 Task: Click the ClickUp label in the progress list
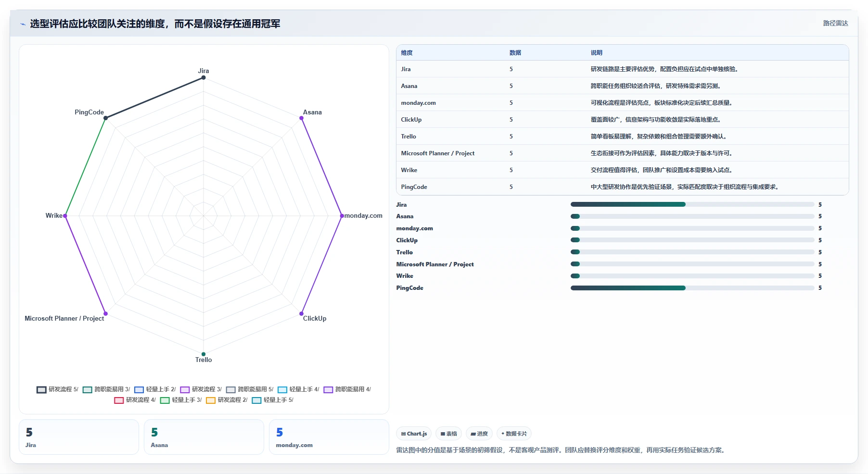[407, 240]
